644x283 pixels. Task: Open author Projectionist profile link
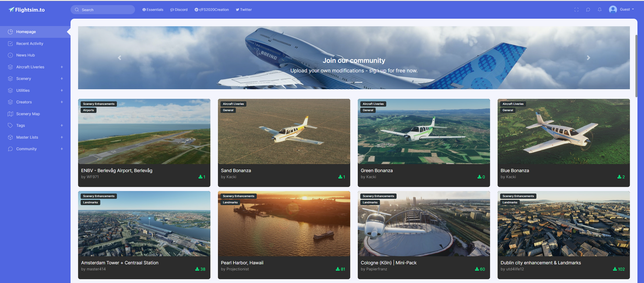[238, 269]
